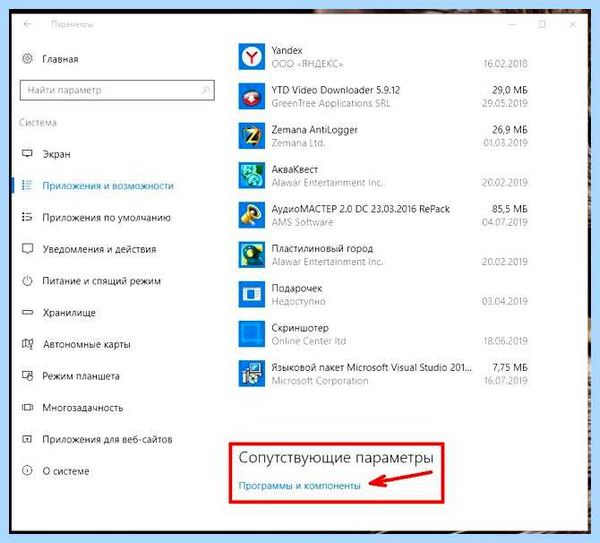Select the АкваКвест entry name
This screenshot has height=543, width=600.
coord(295,170)
